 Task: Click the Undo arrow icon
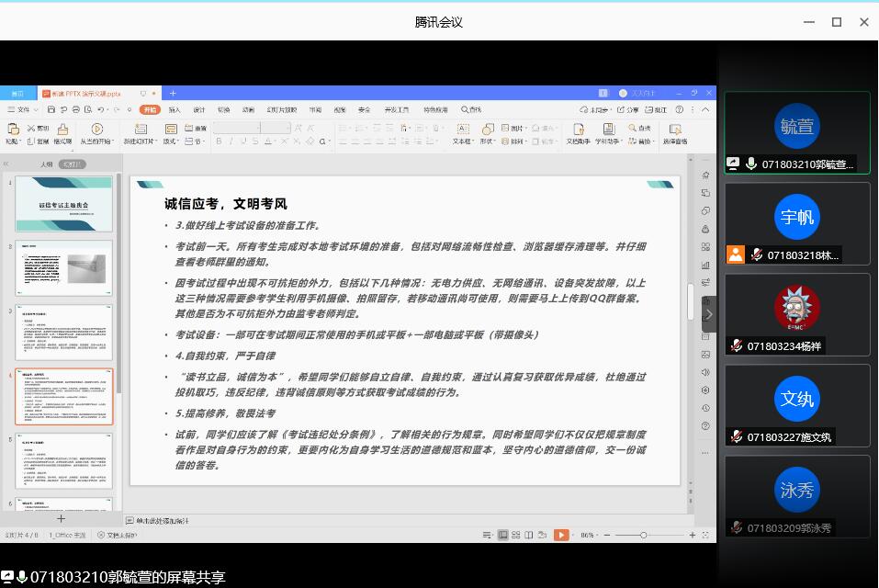(100, 110)
